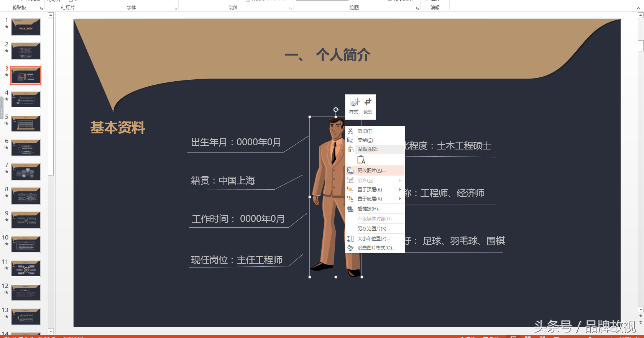Click the scissors icon beside 剪切
The image size is (644, 338).
(x=350, y=131)
